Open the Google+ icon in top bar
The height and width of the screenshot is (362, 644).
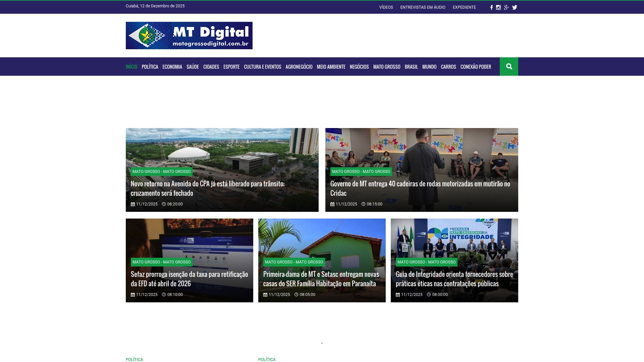[x=506, y=7]
